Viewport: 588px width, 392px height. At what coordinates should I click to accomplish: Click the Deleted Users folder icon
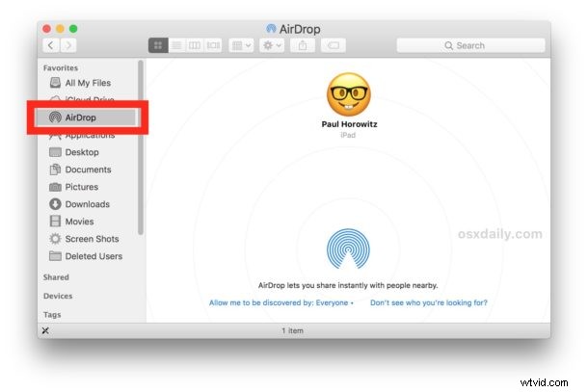pos(55,256)
